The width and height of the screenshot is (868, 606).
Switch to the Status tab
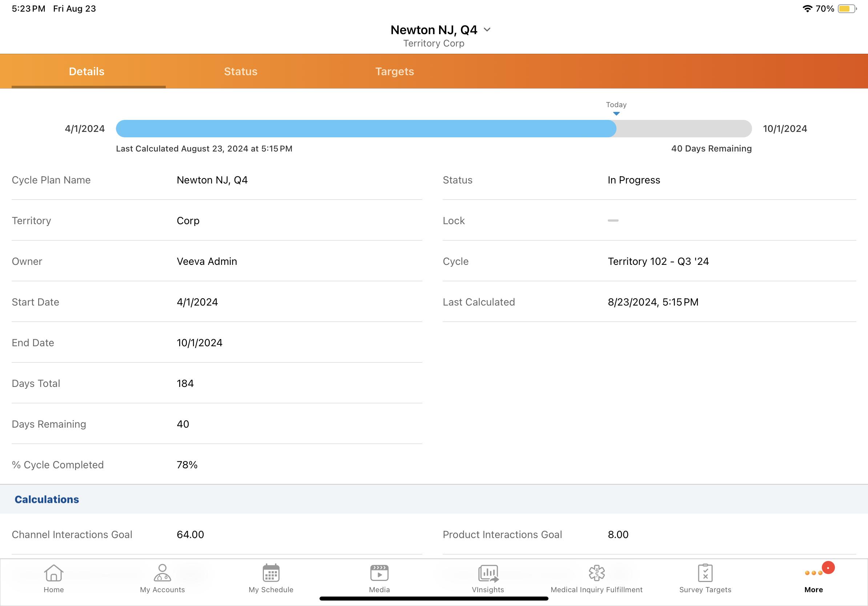pyautogui.click(x=240, y=72)
